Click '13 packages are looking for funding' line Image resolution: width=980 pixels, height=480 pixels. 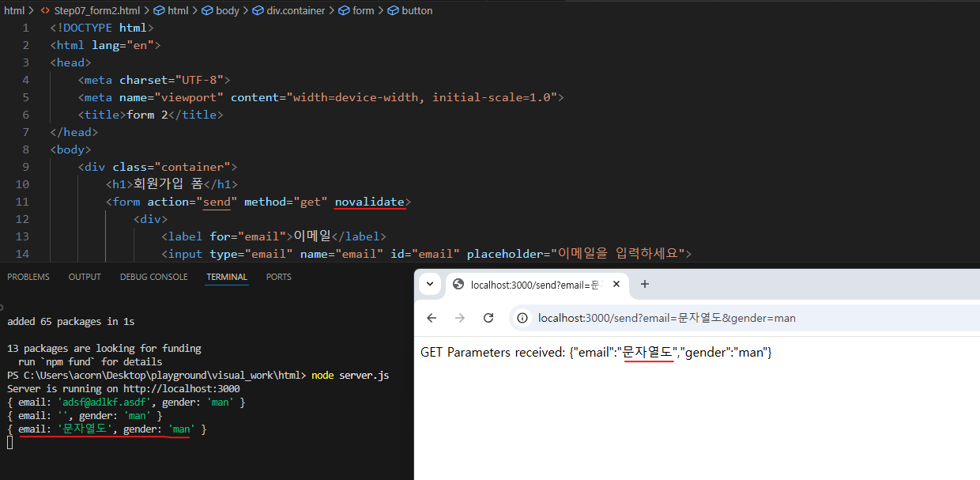[104, 348]
